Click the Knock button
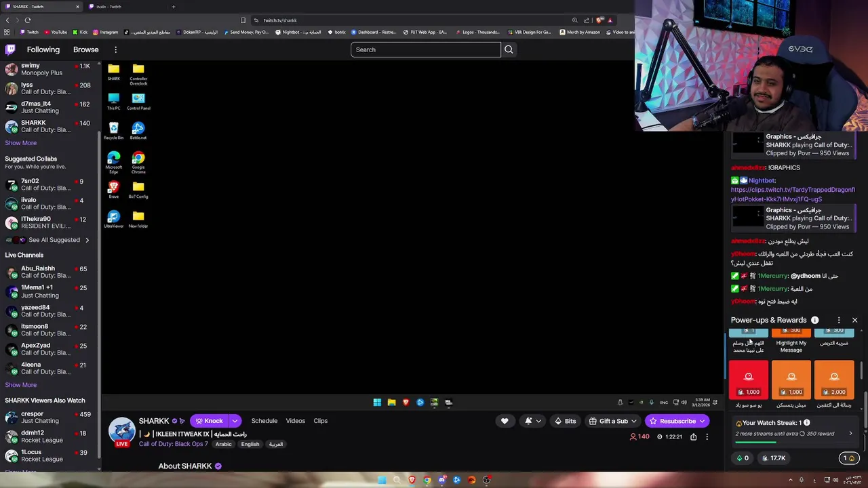 (x=208, y=421)
